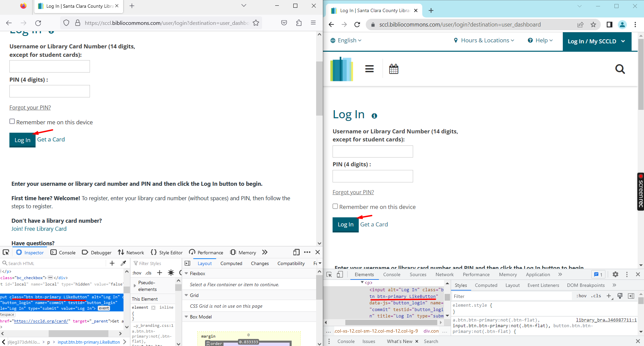Screen dimensions: 644x346
Task: Open the Computed tab in Firefox DevTools
Action: coord(231,263)
